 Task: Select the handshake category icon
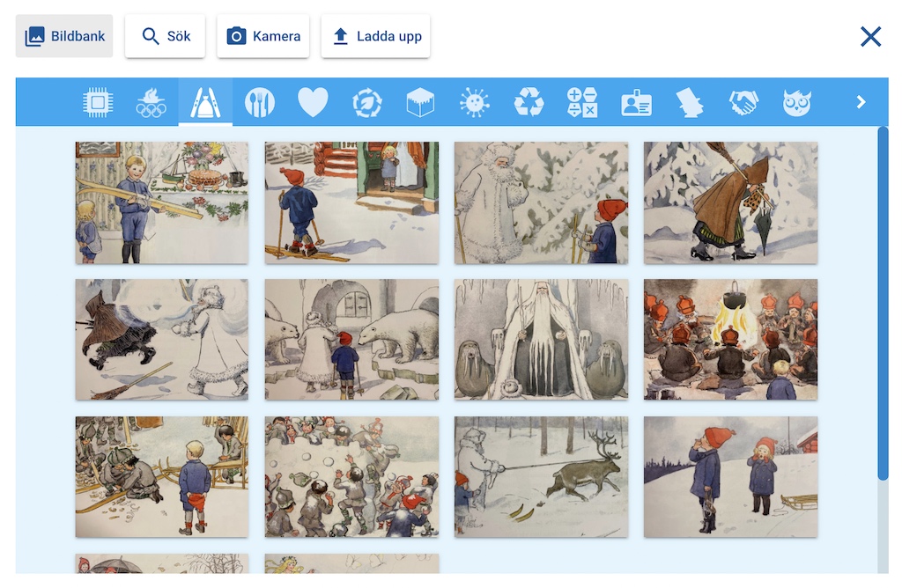point(743,102)
